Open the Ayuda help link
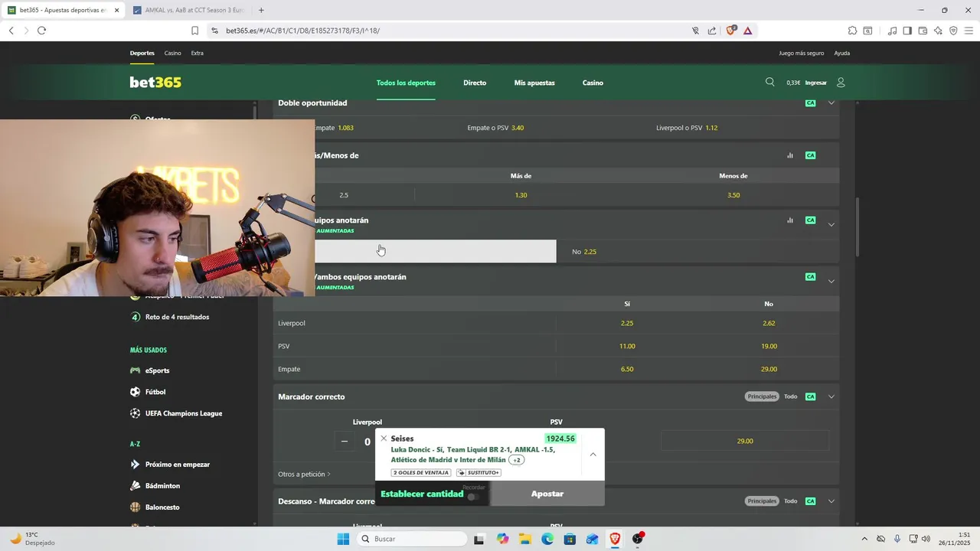The image size is (980, 551). (842, 54)
